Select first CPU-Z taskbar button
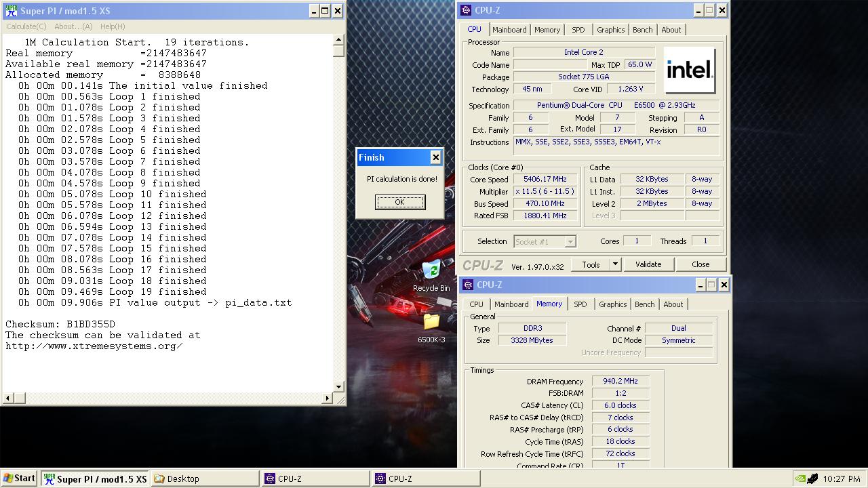The width and height of the screenshot is (868, 488). [315, 479]
